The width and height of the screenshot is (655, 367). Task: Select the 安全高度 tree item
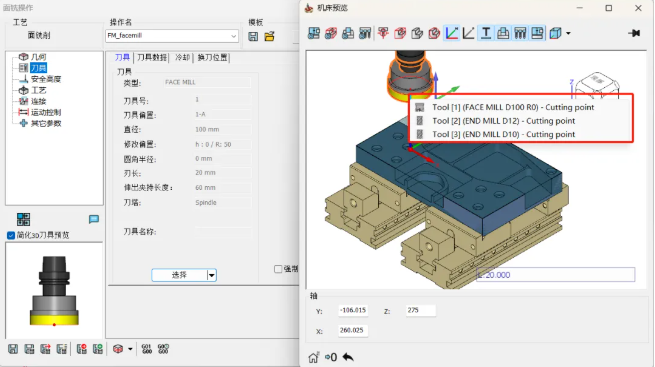(46, 79)
